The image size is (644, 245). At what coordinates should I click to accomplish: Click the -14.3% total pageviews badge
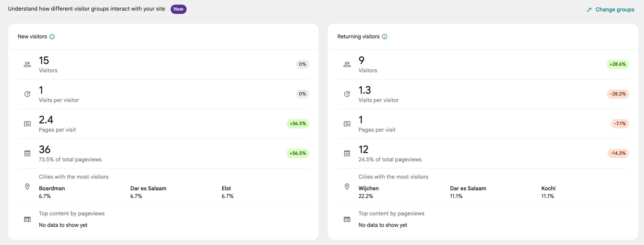pyautogui.click(x=618, y=153)
